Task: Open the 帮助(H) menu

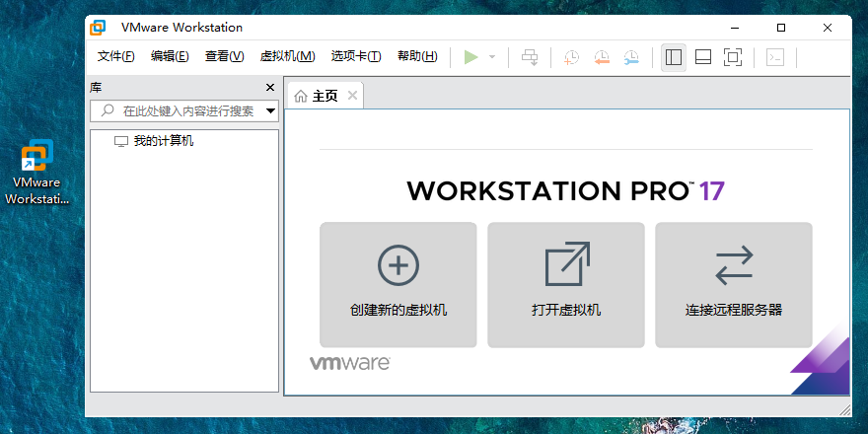Action: click(417, 56)
